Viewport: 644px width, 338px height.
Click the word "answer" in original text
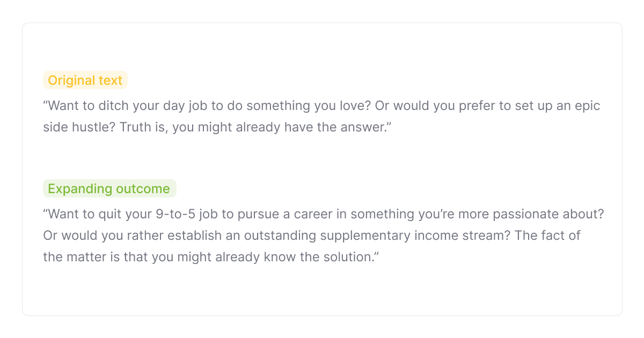coord(360,128)
